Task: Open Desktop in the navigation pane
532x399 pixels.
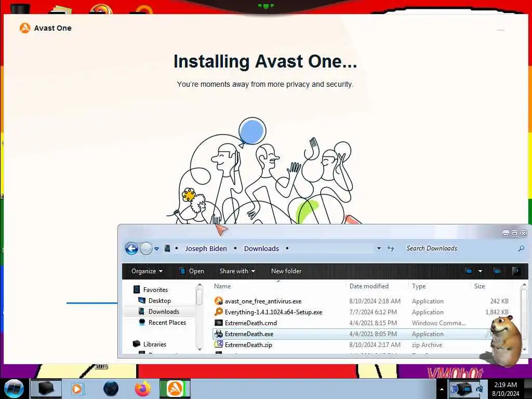Action: (159, 301)
